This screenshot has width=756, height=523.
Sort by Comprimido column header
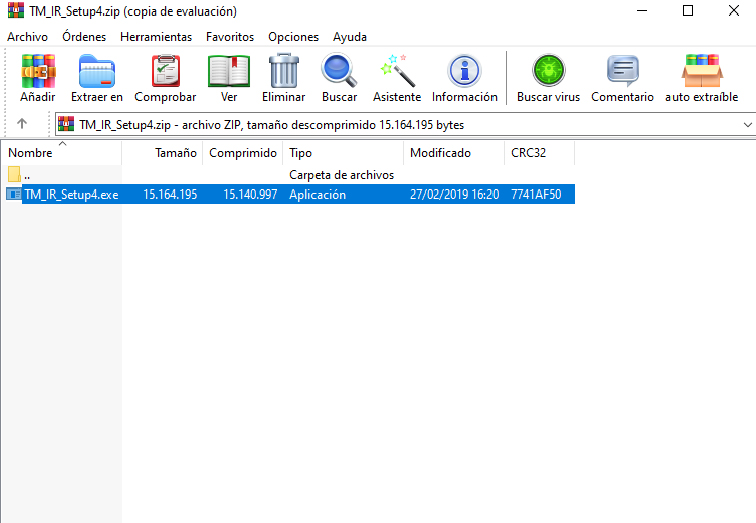point(243,153)
